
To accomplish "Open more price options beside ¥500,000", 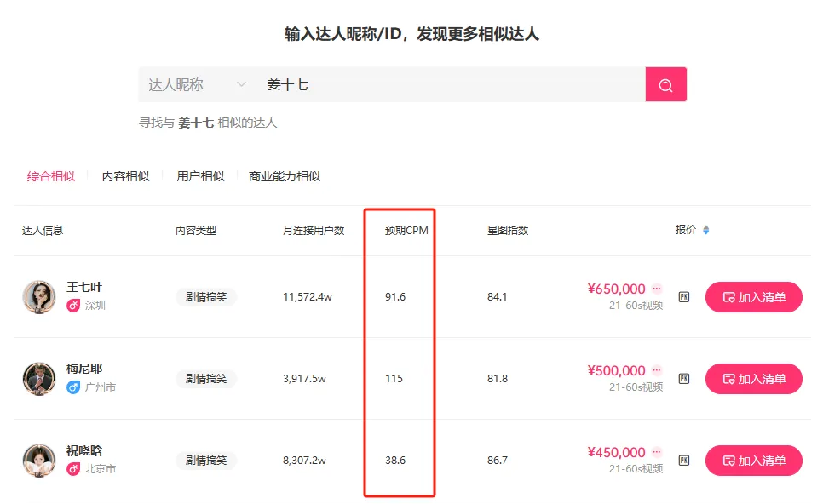I will (x=657, y=370).
